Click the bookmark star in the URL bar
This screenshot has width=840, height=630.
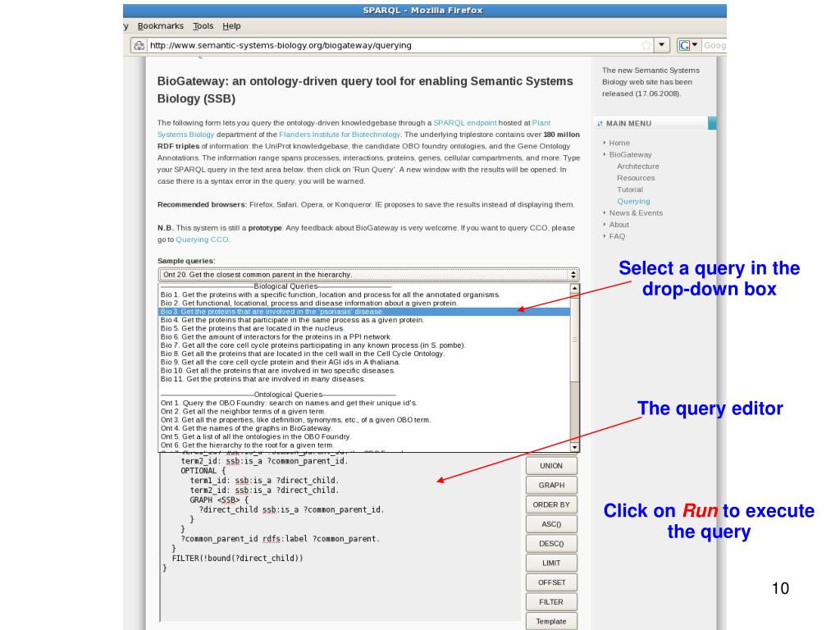pos(646,46)
